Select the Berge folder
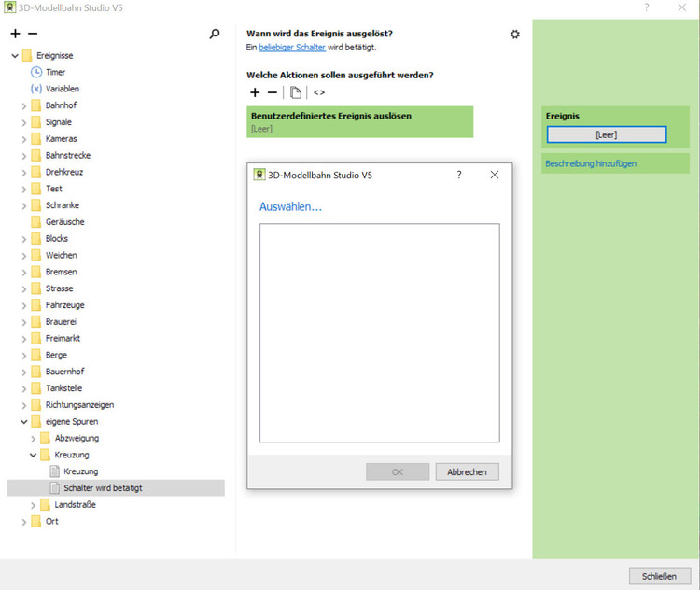Screen dimensions: 700x590 (56, 355)
